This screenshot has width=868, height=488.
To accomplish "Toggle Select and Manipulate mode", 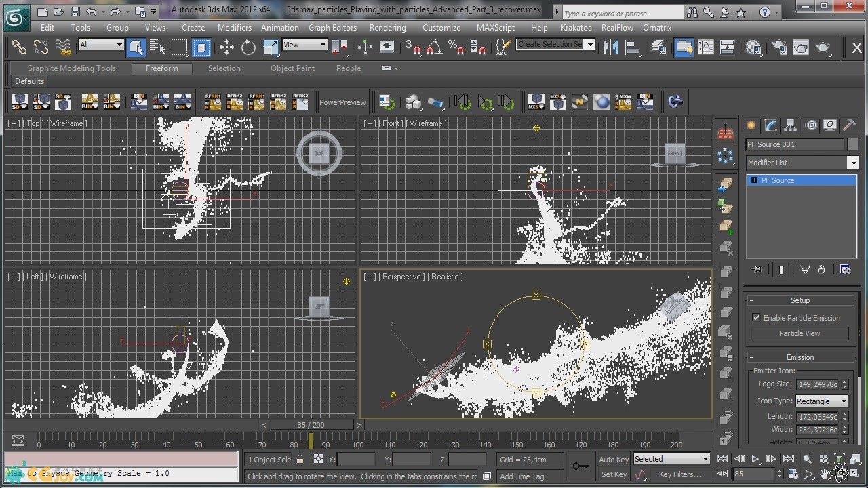I will (x=366, y=47).
